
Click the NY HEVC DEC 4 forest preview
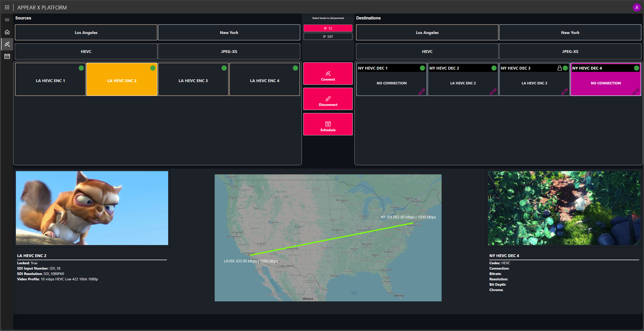pyautogui.click(x=564, y=208)
